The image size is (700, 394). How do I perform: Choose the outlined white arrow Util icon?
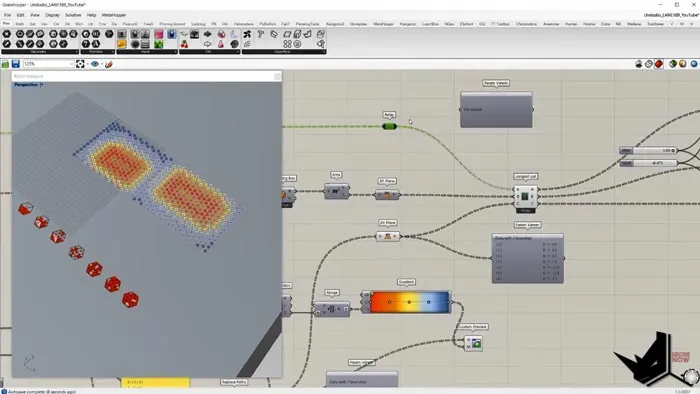point(208,44)
